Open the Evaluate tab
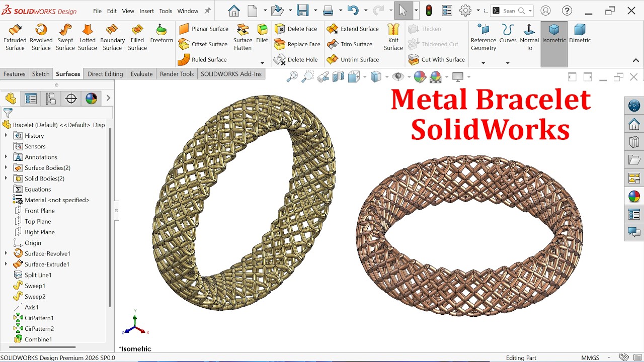The height and width of the screenshot is (362, 644). point(141,74)
